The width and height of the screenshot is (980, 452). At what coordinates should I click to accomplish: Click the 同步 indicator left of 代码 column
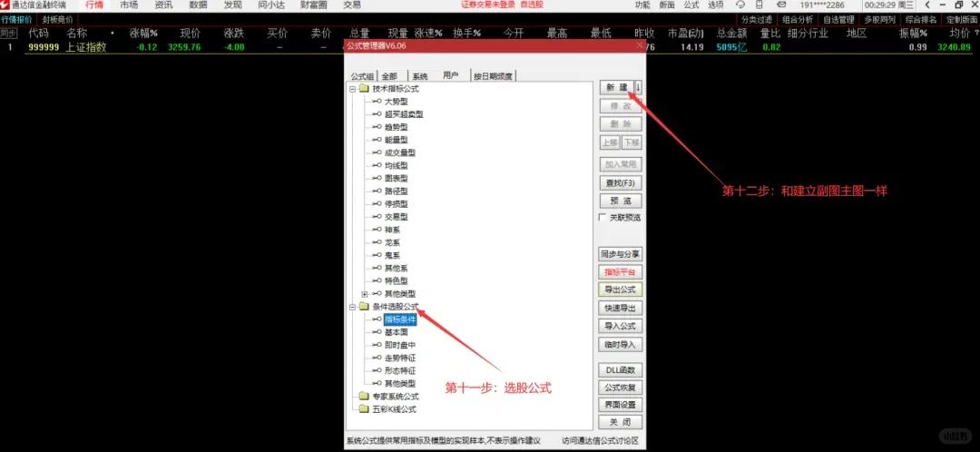pyautogui.click(x=8, y=34)
